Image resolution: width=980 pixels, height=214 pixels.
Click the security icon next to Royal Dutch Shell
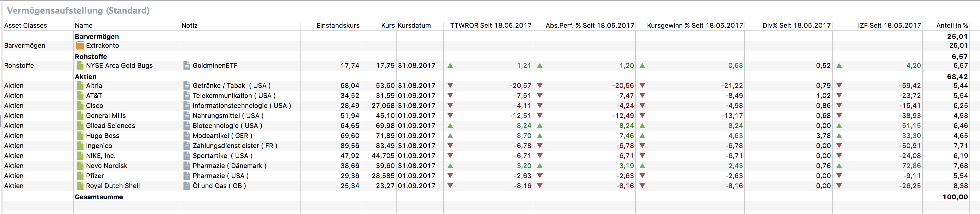pos(80,186)
